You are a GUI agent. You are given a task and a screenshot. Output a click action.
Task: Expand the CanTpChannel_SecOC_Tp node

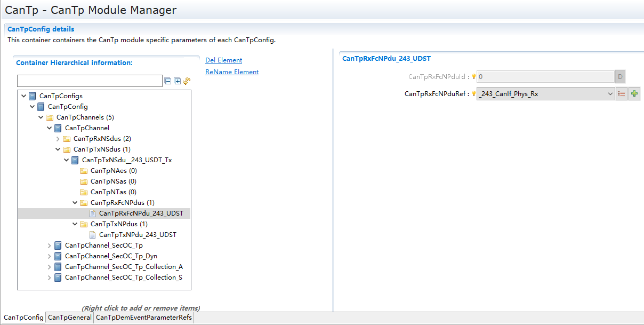50,245
